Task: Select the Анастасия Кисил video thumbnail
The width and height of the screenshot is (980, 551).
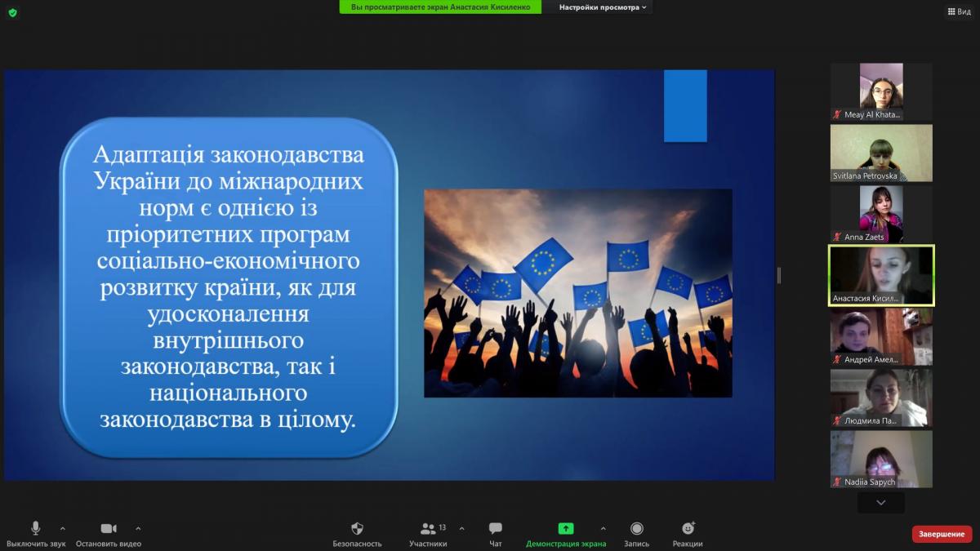Action: (881, 276)
